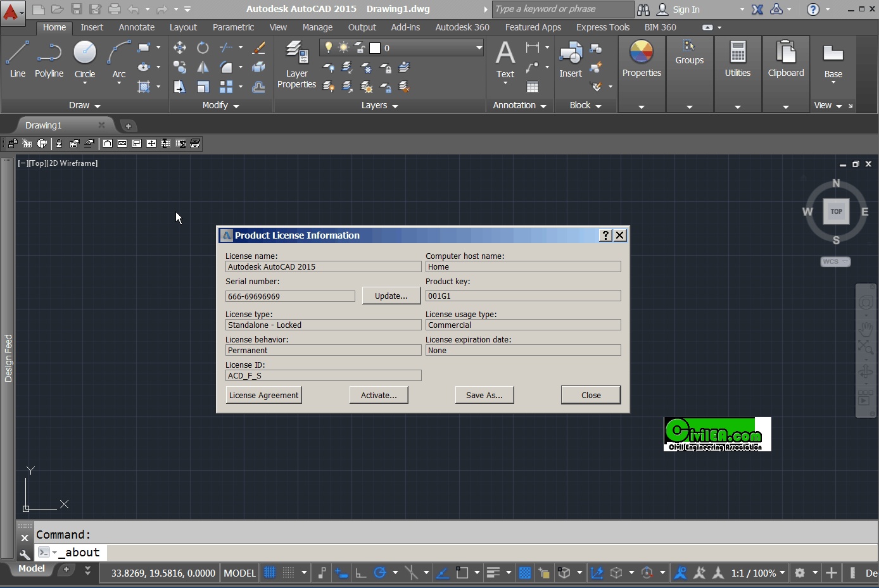Open the Circle options dropdown arrow
Image resolution: width=879 pixels, height=588 pixels.
pyautogui.click(x=85, y=83)
